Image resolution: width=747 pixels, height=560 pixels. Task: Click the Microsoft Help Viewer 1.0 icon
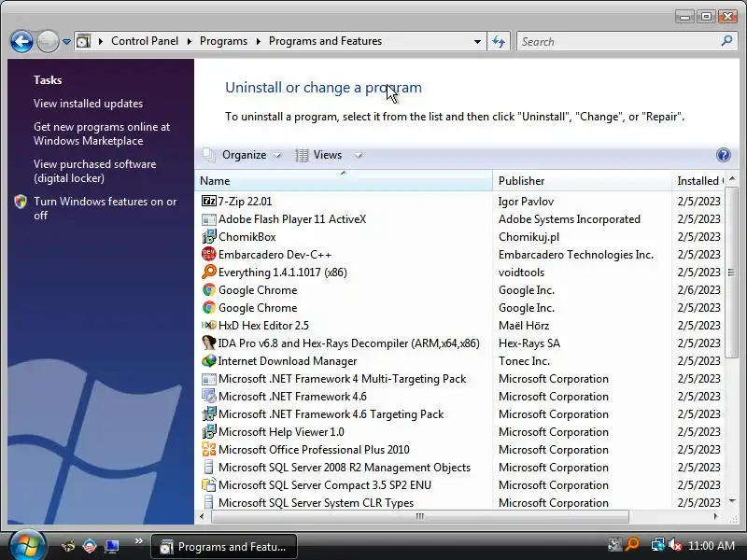(208, 431)
